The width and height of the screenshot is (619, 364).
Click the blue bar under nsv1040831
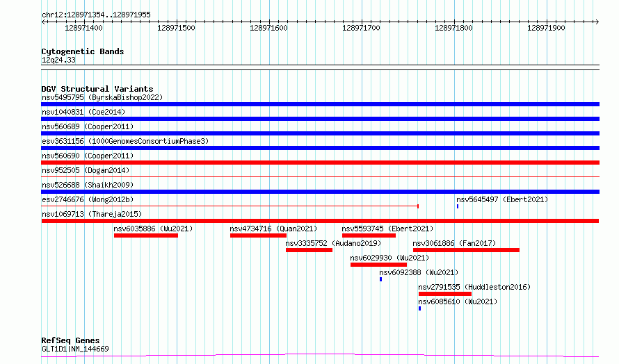(x=320, y=119)
